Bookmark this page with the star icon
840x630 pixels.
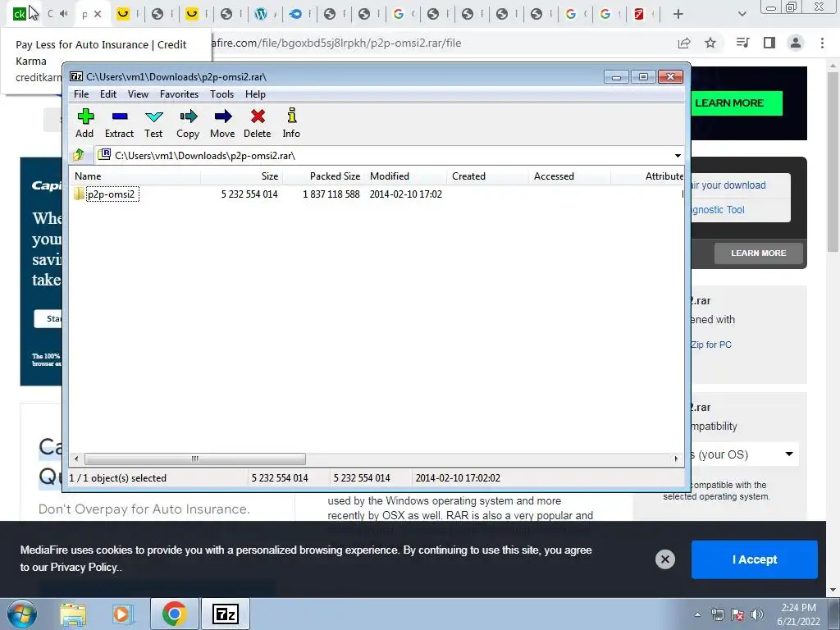710,43
